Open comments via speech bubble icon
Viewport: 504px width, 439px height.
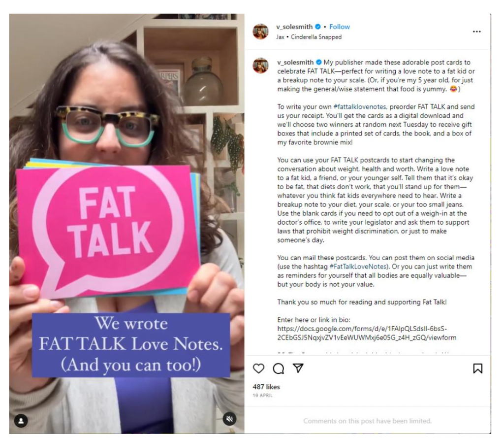279,368
